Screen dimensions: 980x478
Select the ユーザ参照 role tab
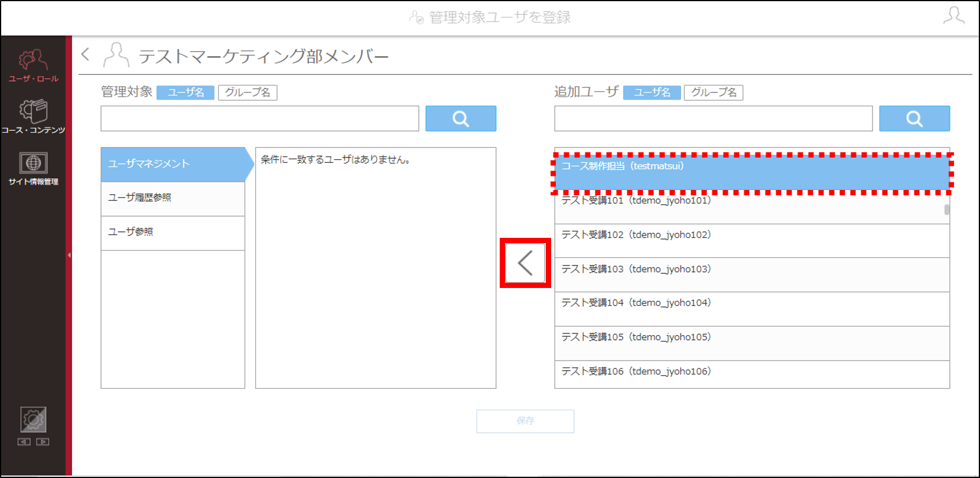[173, 233]
